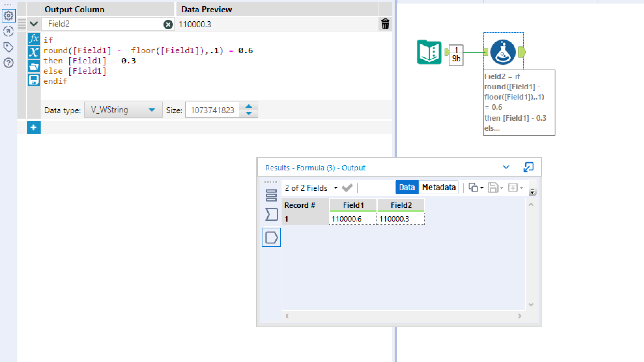
Task: Expand the new window options arrow
Action: [x=521, y=188]
